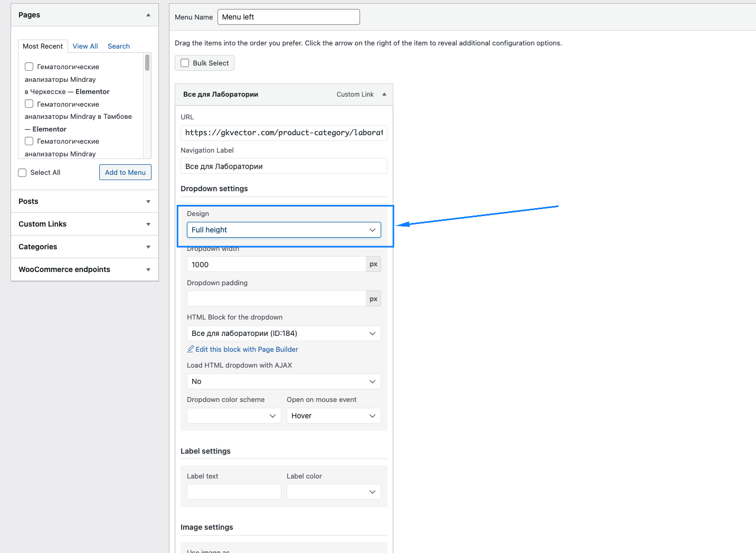Click the Image settings heading
Screen dimensions: 756x553
click(207, 527)
